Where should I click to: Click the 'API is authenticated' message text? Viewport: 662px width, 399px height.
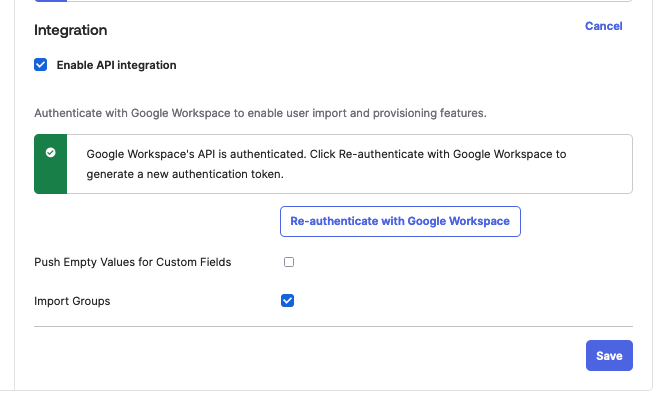tap(326, 164)
